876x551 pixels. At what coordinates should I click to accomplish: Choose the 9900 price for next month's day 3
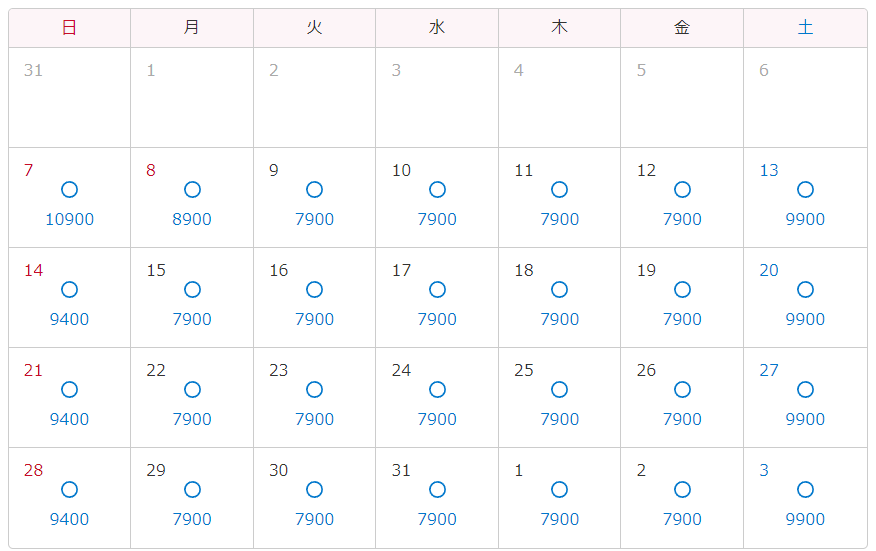point(805,519)
